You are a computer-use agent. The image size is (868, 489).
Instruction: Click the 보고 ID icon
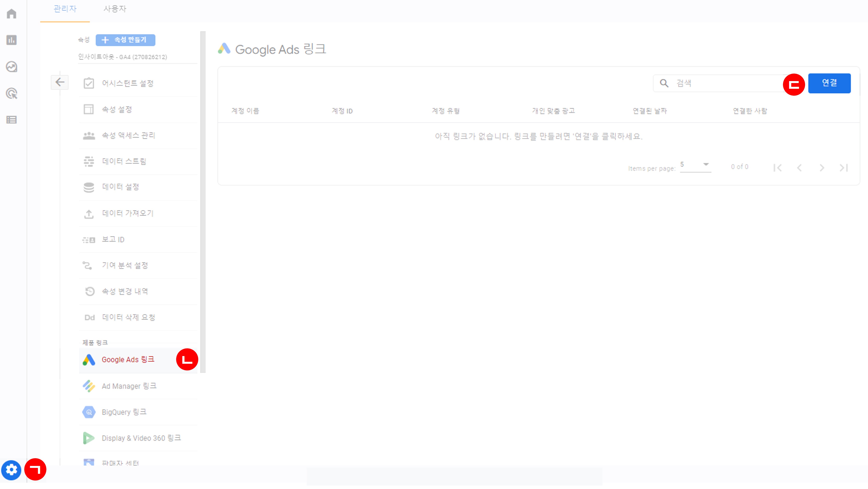tap(89, 240)
